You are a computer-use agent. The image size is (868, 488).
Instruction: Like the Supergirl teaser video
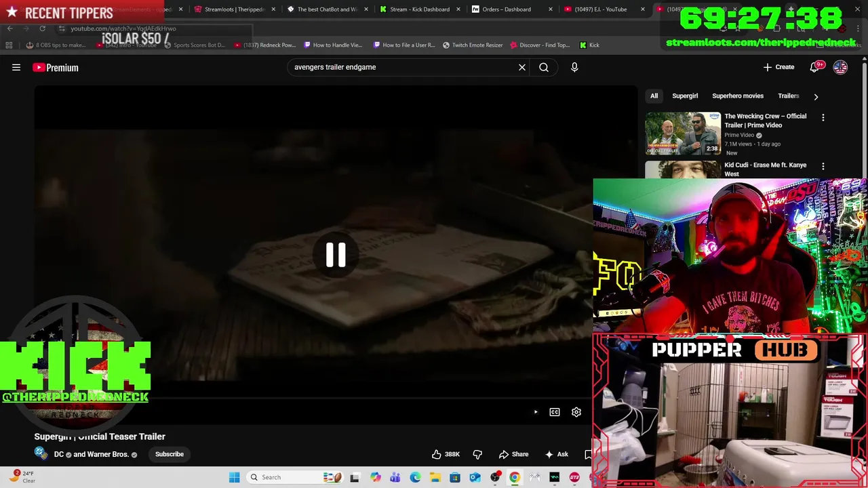(446, 454)
